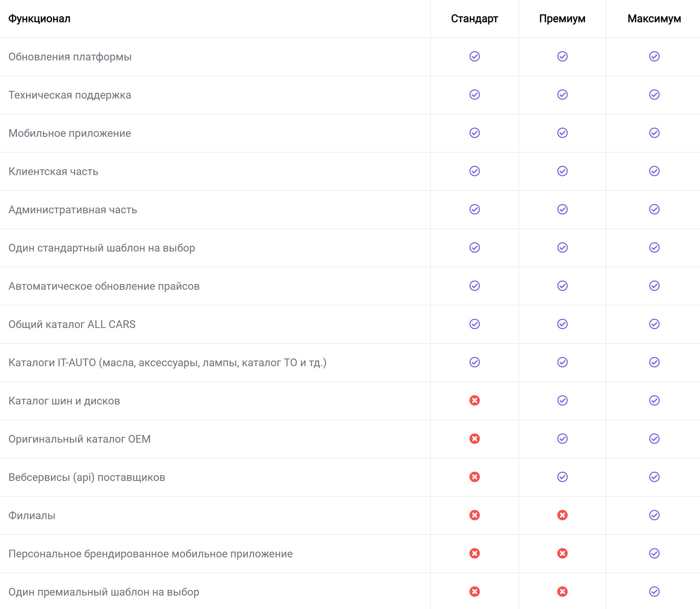Click the Максимум checkmark for Один премиальный шаблон
This screenshot has width=700, height=609.
click(654, 592)
